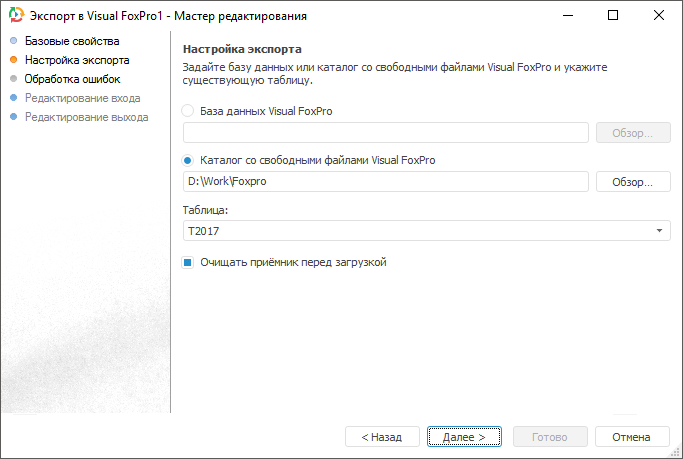683x459 pixels.
Task: Click the application logo icon in title bar
Action: [x=16, y=16]
